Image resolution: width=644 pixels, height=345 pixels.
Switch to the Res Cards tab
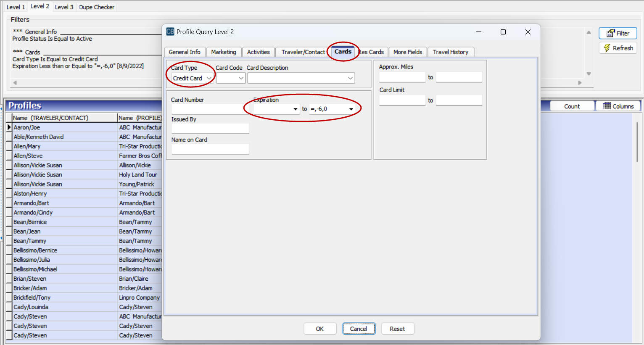coord(372,52)
